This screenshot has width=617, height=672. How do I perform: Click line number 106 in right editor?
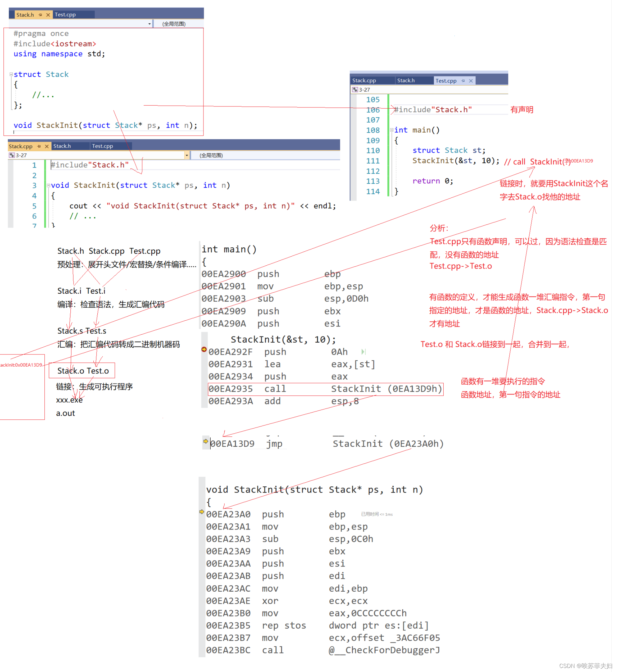[373, 110]
